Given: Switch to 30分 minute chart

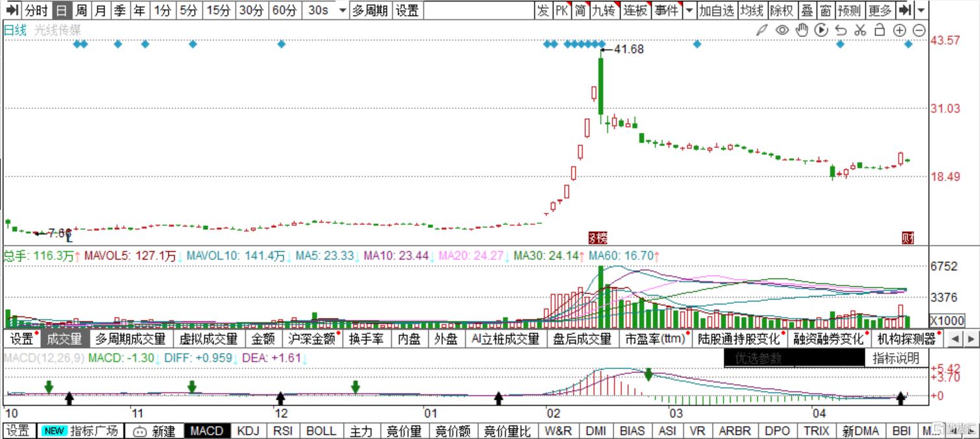Looking at the screenshot, I should coord(251,10).
